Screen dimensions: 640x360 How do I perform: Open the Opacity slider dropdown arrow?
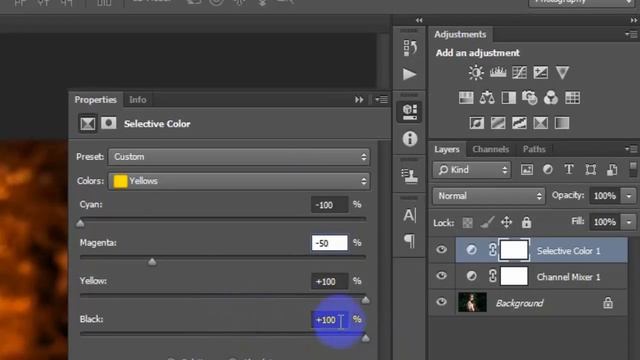click(629, 196)
